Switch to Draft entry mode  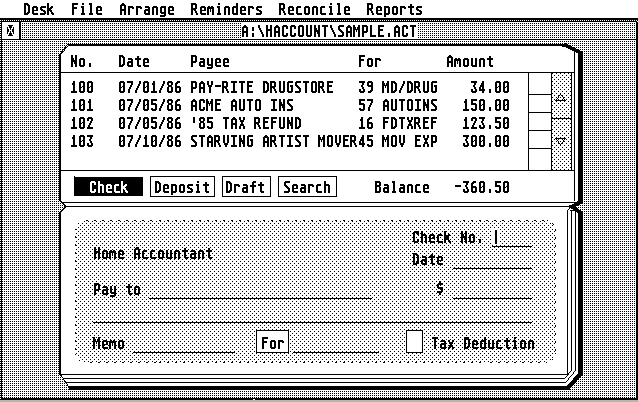(x=246, y=187)
